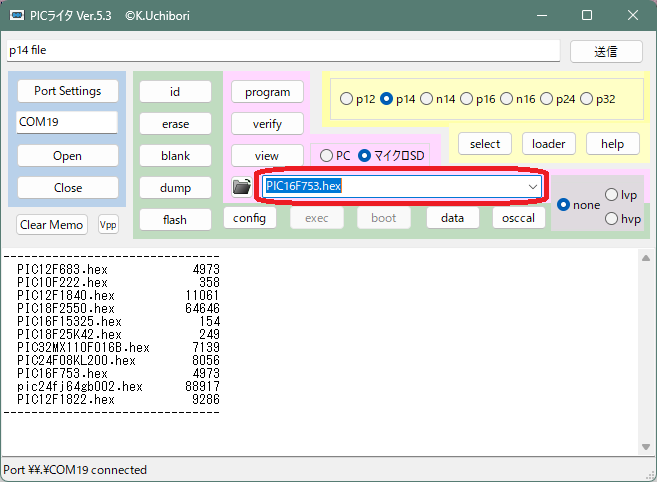Click the open folder icon
This screenshot has height=482, width=657.
click(241, 187)
